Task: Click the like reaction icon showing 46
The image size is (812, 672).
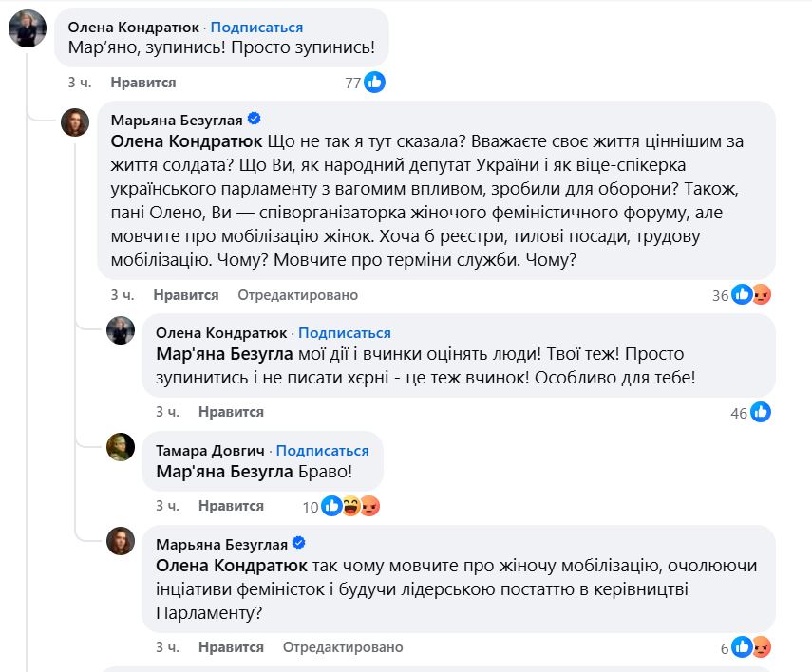Action: (761, 412)
